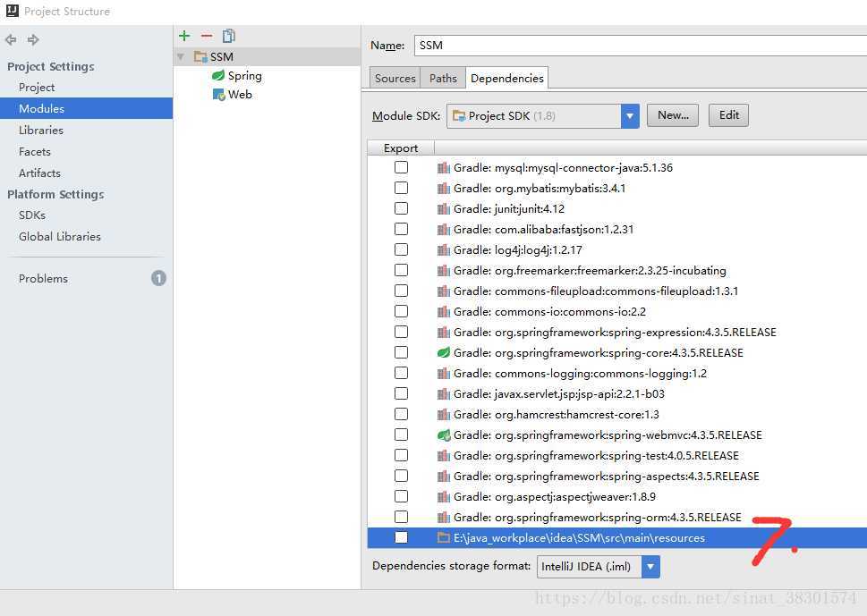The image size is (867, 616).
Task: Click the IntelliJ logo in title bar
Action: tap(13, 11)
